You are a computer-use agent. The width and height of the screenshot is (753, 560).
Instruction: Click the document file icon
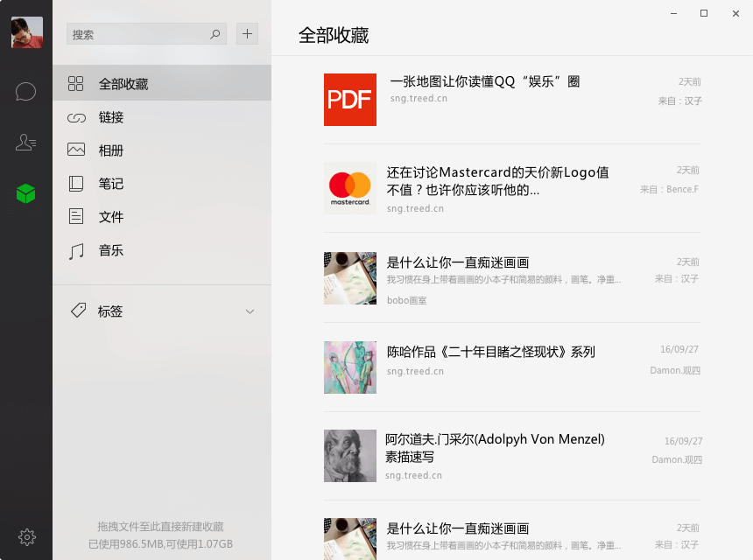[76, 216]
